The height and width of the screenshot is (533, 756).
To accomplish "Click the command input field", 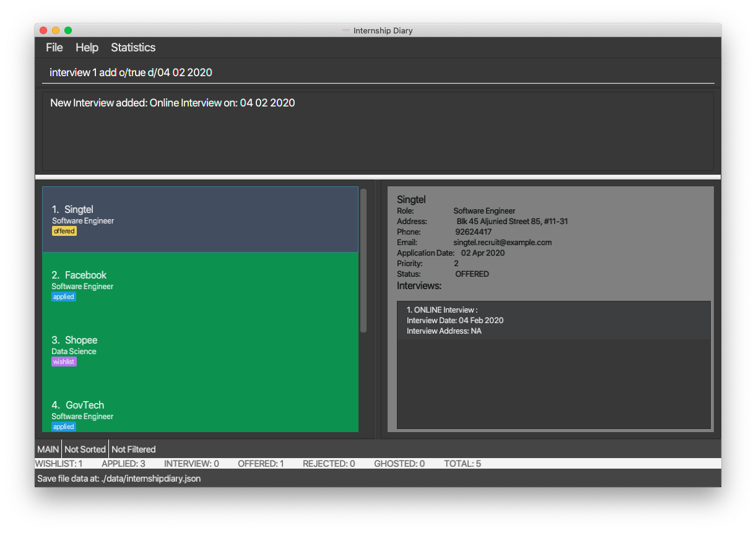I will pyautogui.click(x=378, y=72).
